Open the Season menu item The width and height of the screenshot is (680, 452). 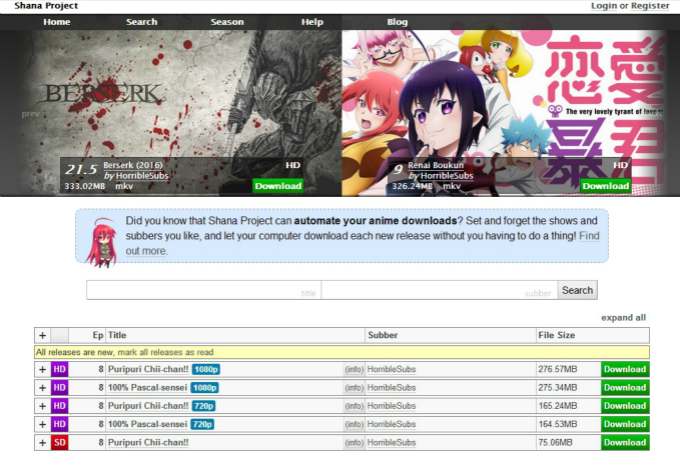(x=227, y=22)
